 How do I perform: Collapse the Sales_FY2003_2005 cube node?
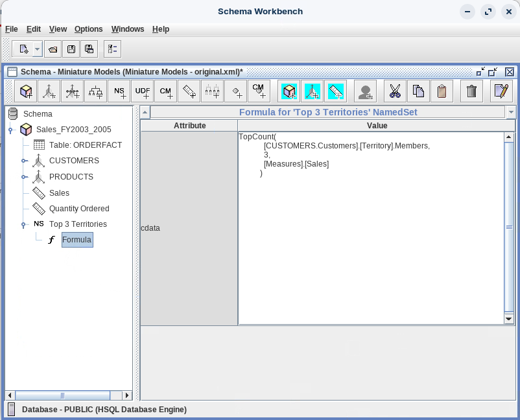pyautogui.click(x=11, y=130)
